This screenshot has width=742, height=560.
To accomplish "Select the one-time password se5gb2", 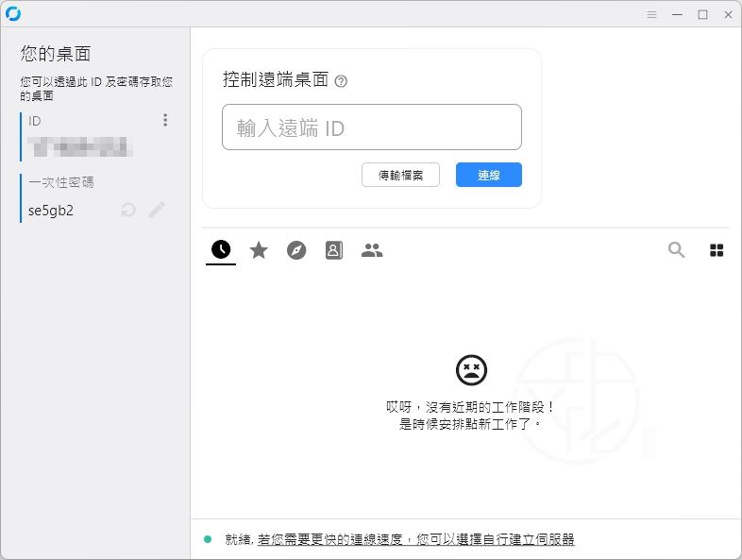I will 51,211.
